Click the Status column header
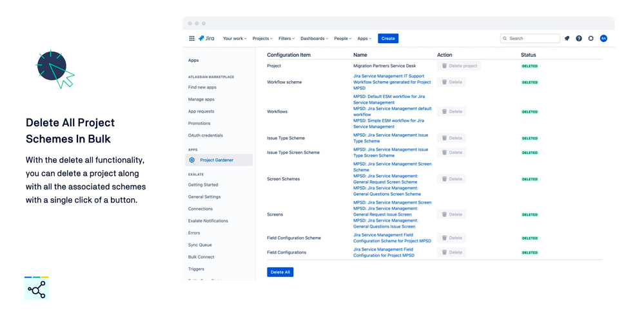Image resolution: width=644 pixels, height=315 pixels. point(528,55)
